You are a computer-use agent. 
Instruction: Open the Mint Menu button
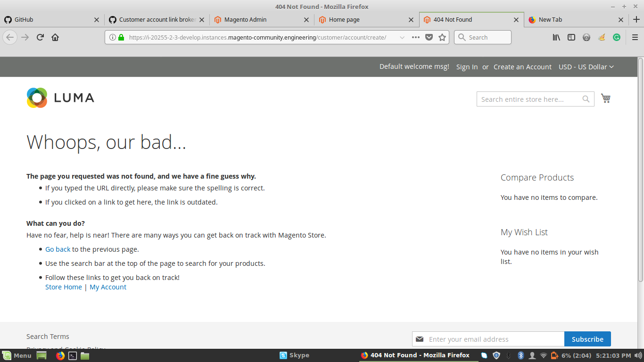click(17, 355)
